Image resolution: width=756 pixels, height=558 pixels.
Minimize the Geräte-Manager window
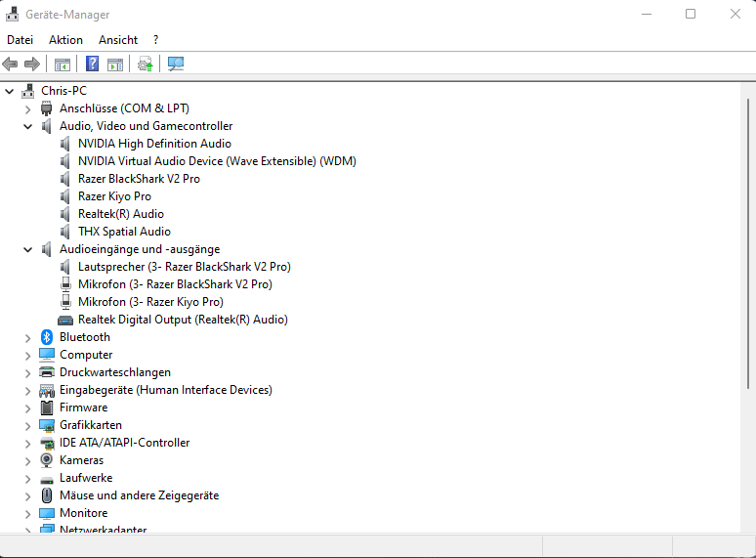[x=647, y=14]
